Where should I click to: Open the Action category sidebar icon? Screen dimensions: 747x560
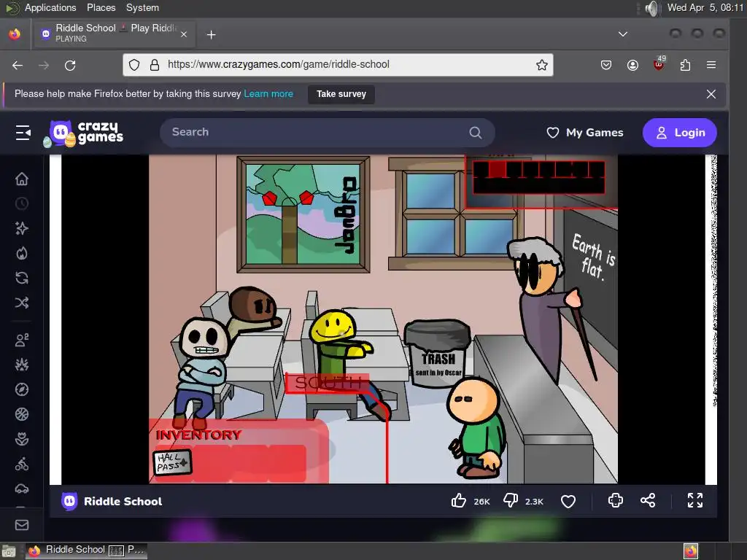(x=22, y=365)
